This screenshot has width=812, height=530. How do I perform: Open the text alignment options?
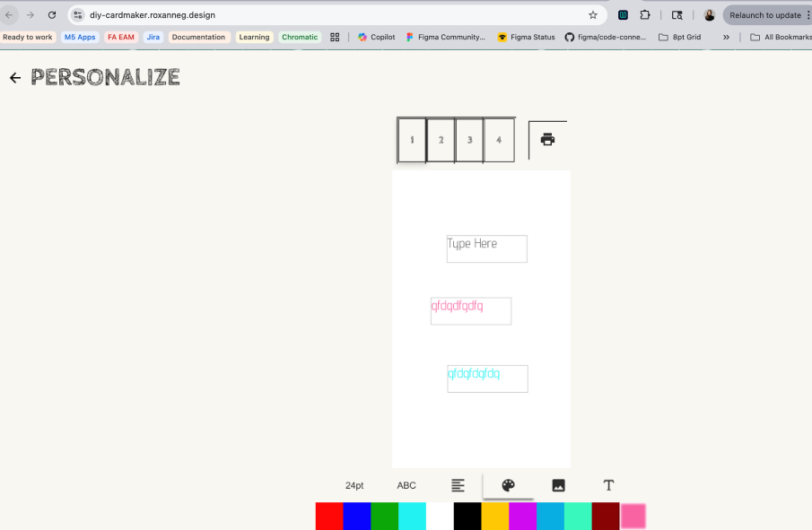[x=458, y=485]
